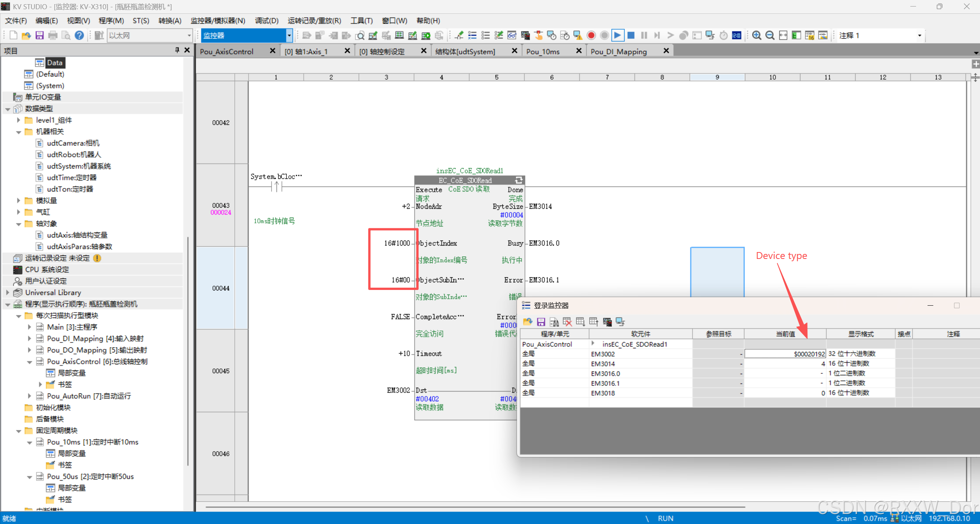
Task: Open the 调试(D) menu
Action: click(267, 21)
